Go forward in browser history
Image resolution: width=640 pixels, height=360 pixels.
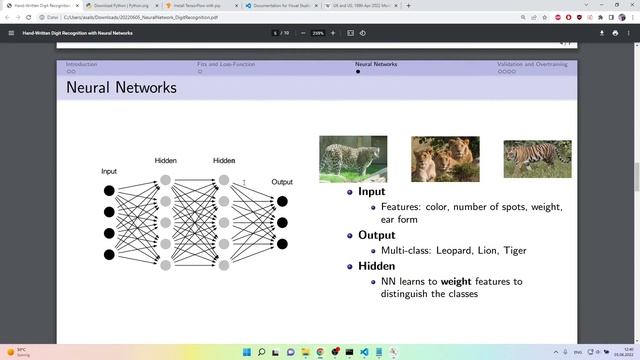click(18, 18)
